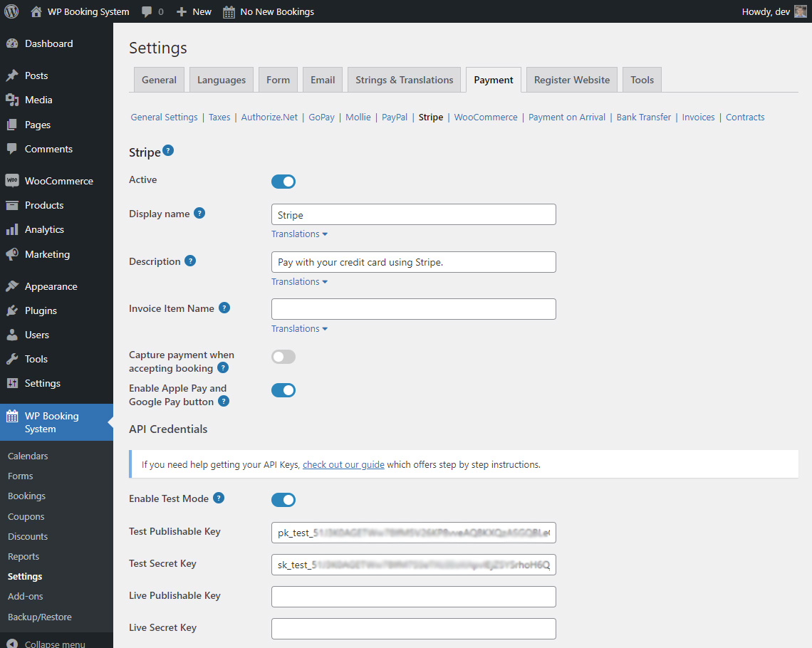Expand Translations under Description field
This screenshot has height=648, width=812.
click(x=299, y=281)
